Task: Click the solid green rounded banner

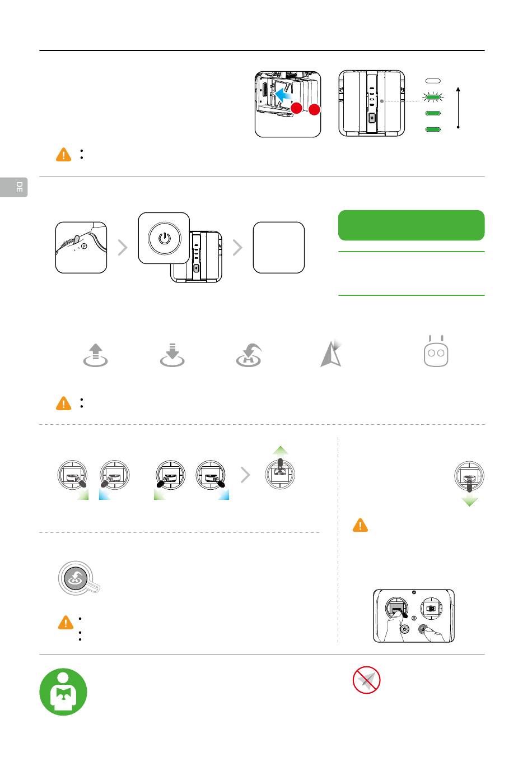Action: [412, 225]
